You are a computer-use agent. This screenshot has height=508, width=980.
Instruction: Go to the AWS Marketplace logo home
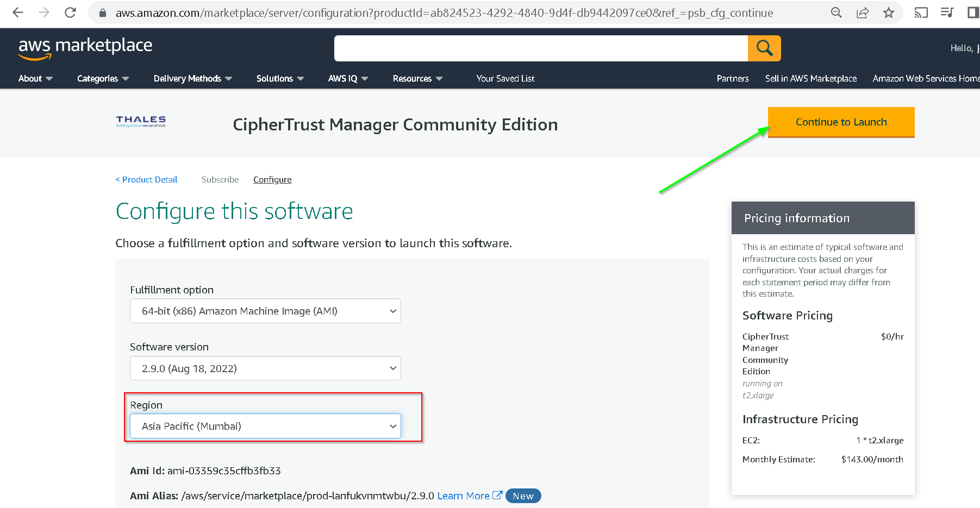(x=85, y=48)
